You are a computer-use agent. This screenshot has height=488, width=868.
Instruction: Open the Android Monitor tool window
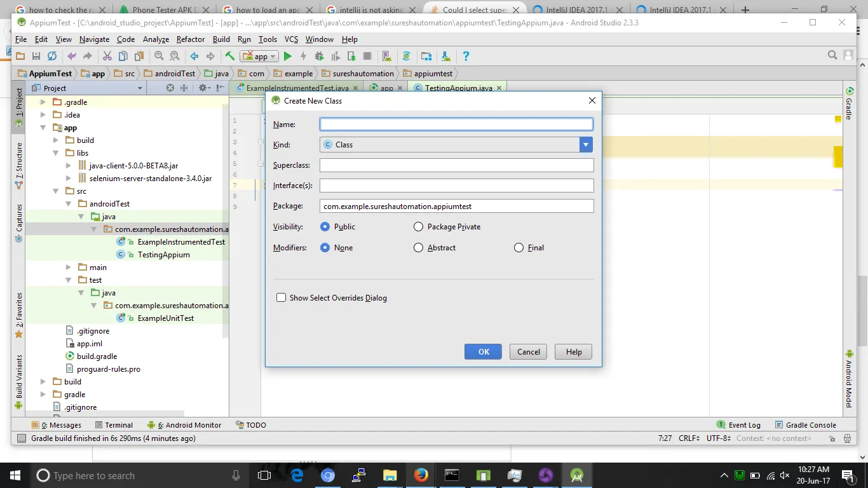tap(184, 425)
